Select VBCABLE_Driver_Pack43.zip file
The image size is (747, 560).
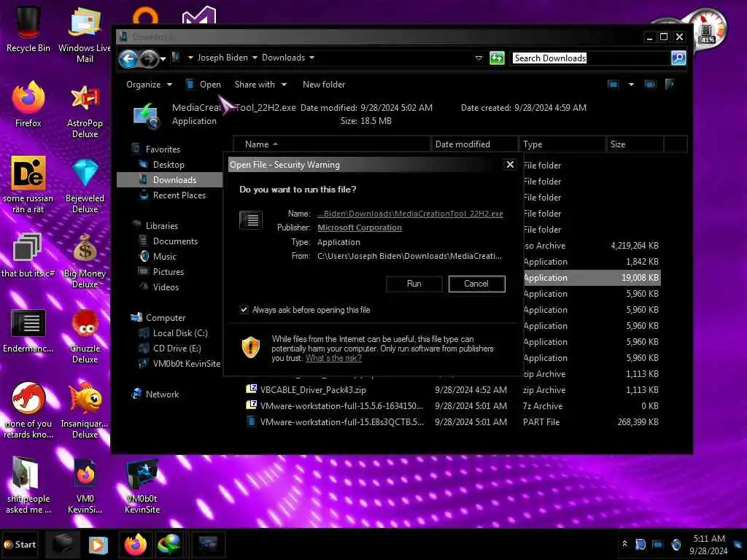tap(313, 390)
